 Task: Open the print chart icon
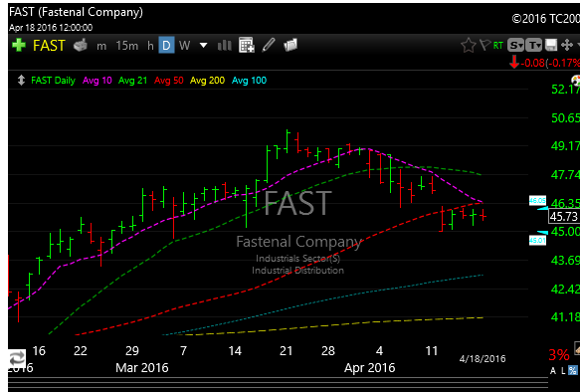81,45
